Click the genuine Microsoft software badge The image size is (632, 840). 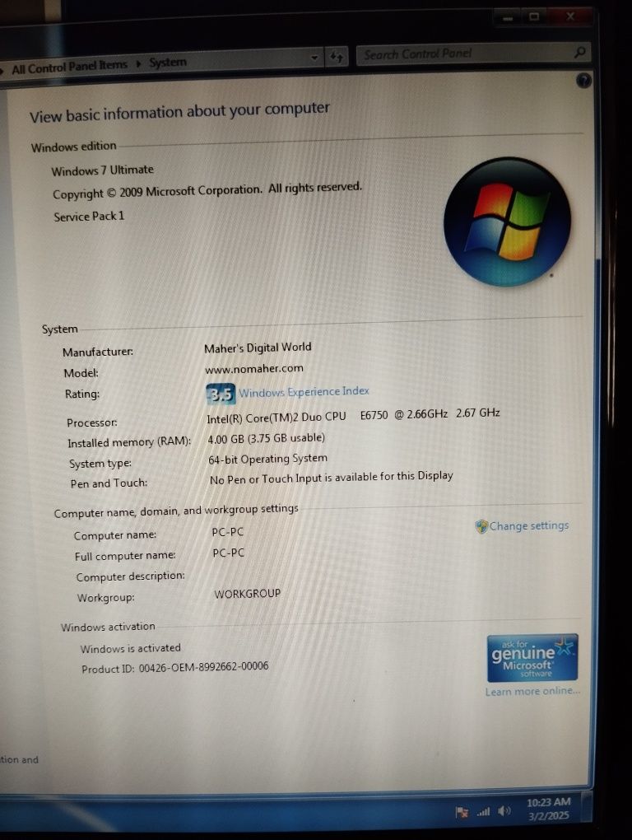click(532, 657)
